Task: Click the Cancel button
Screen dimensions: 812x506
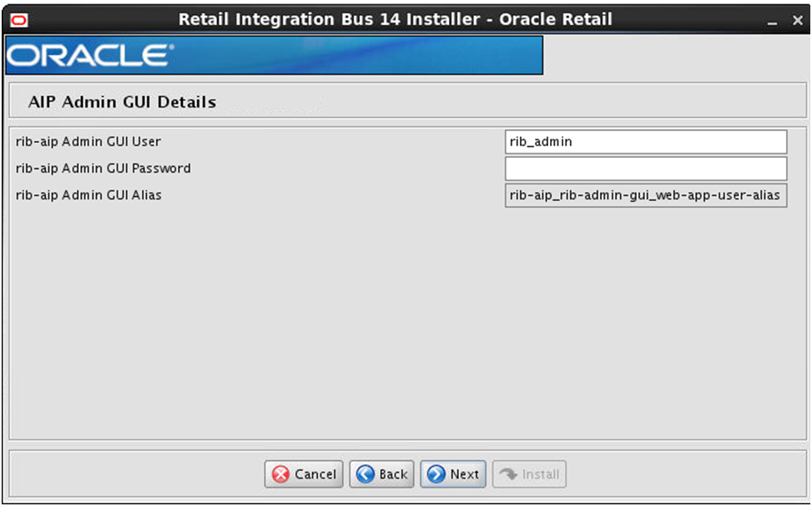Action: [x=304, y=474]
